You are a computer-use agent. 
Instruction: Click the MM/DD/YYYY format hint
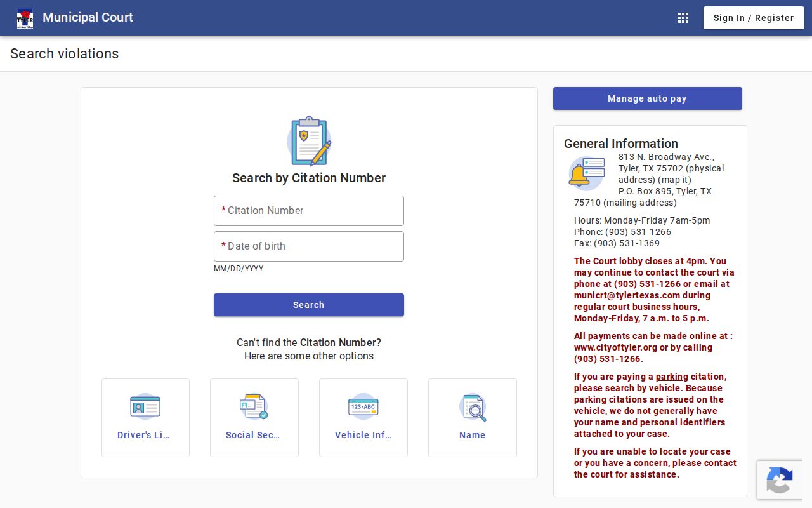click(239, 269)
